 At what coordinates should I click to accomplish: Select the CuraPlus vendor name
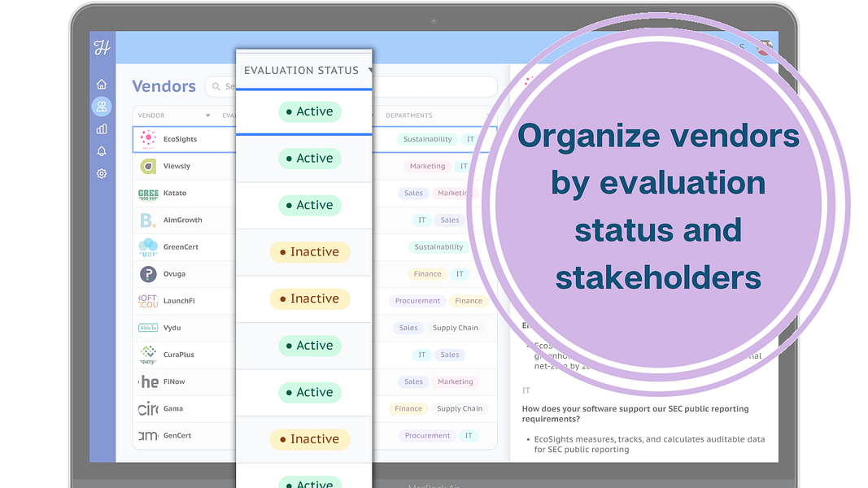pyautogui.click(x=179, y=355)
